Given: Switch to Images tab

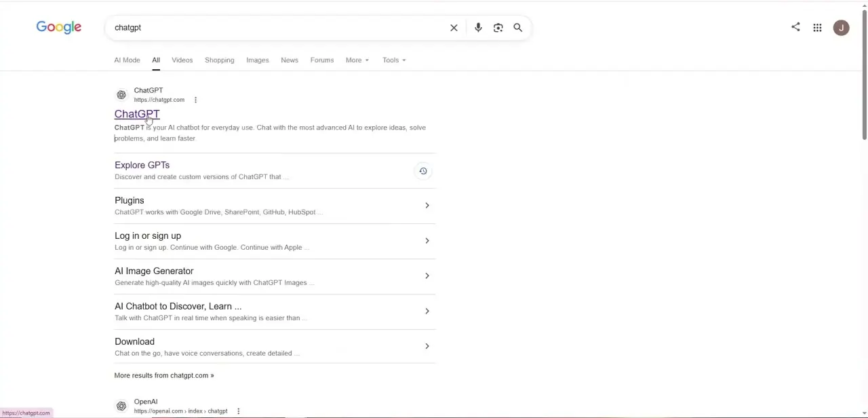Looking at the screenshot, I should click(257, 60).
